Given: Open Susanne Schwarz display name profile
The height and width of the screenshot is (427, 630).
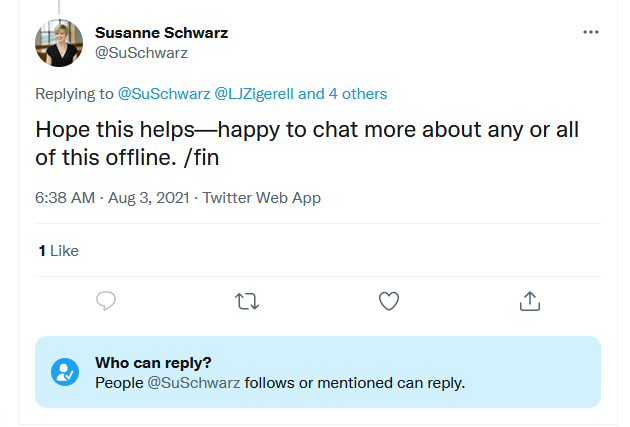Looking at the screenshot, I should click(161, 32).
